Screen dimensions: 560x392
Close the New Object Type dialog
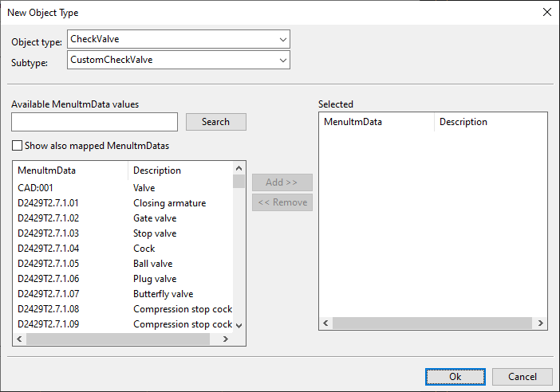click(x=546, y=12)
